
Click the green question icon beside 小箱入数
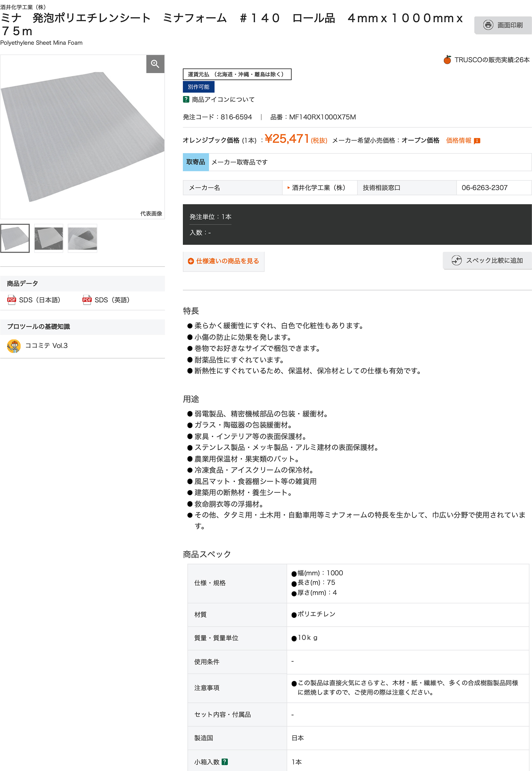click(x=225, y=762)
